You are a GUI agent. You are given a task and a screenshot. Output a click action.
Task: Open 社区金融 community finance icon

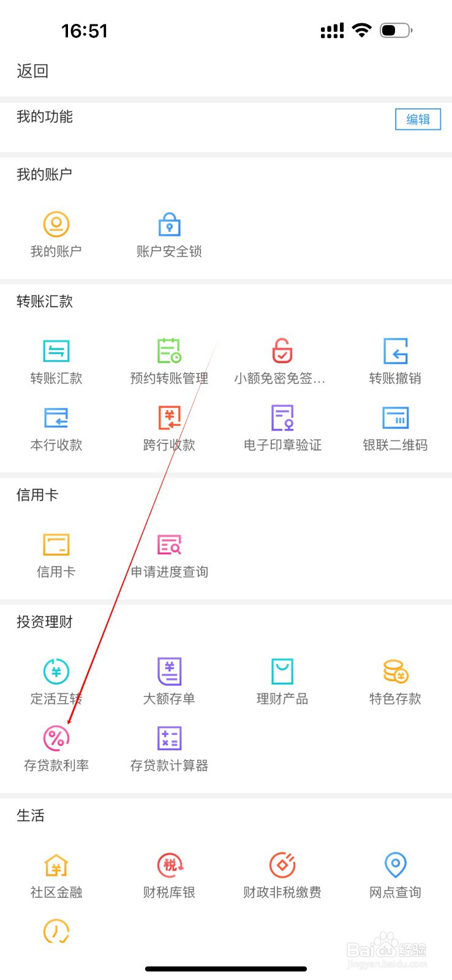pyautogui.click(x=56, y=865)
